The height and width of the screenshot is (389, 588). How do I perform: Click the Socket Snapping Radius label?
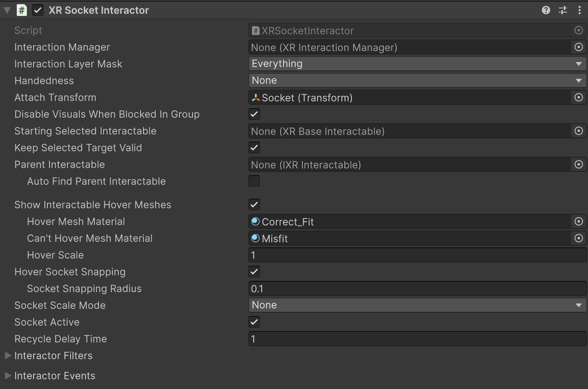84,288
